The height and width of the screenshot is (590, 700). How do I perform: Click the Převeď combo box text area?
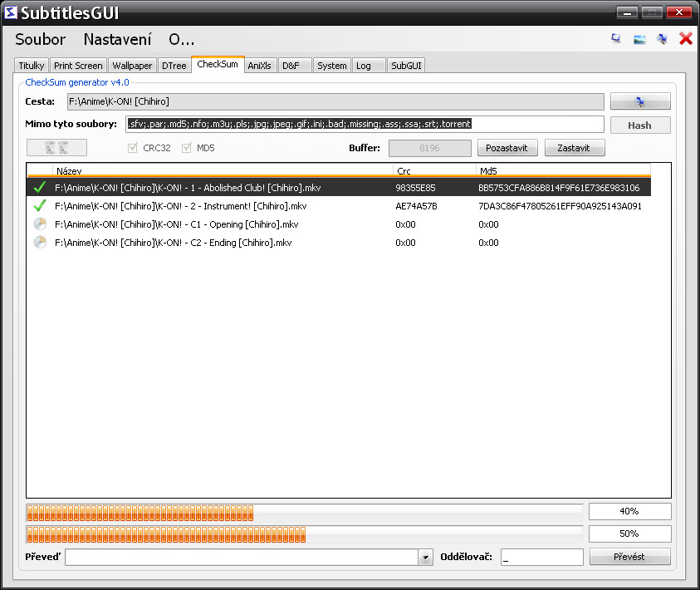pyautogui.click(x=242, y=557)
